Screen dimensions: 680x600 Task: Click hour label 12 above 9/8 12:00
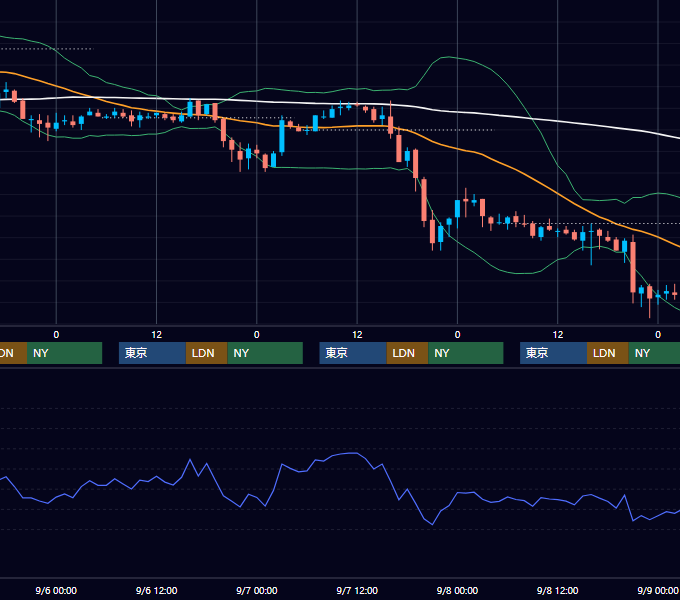(x=558, y=335)
